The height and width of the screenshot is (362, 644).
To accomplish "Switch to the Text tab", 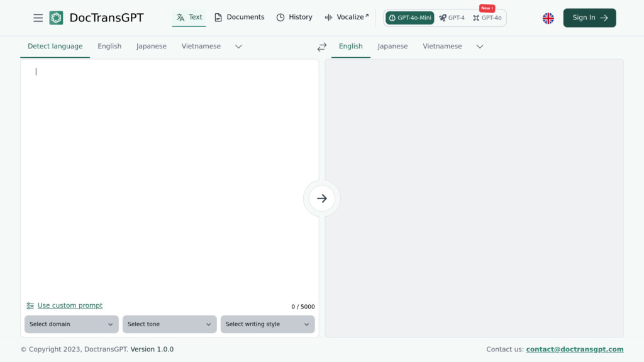I will coord(189,17).
